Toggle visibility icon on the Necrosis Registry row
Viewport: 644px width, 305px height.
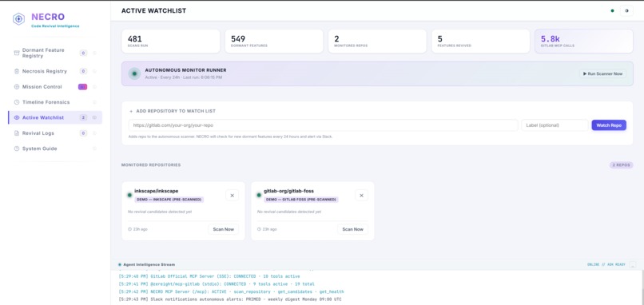[x=94, y=71]
